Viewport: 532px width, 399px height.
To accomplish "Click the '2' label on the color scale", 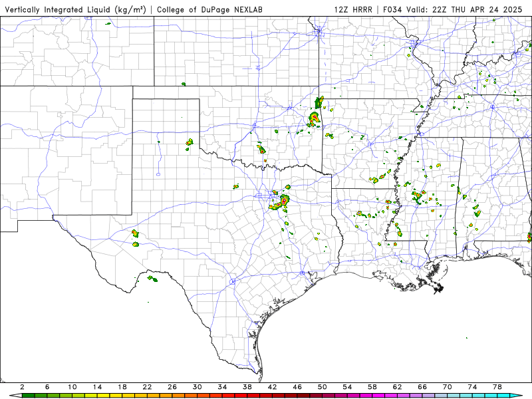I will click(22, 387).
